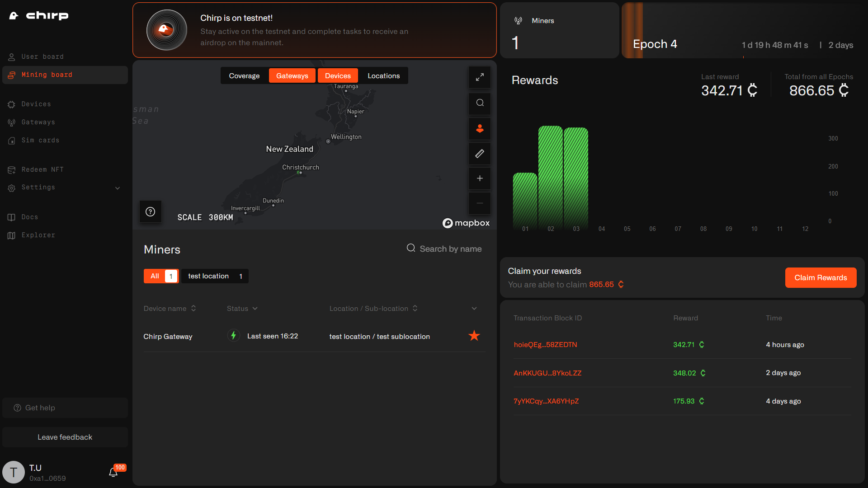Image resolution: width=868 pixels, height=488 pixels.
Task: Open the Gateways antenna icon
Action: (12, 122)
